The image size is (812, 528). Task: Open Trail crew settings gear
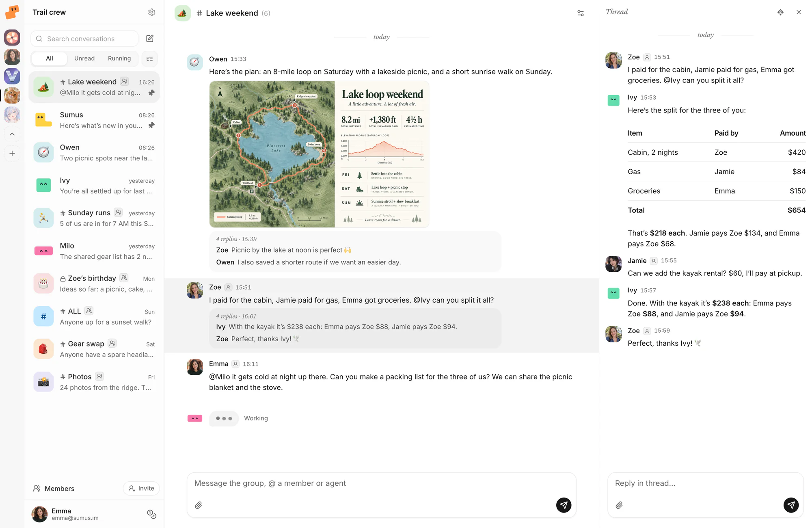pos(151,12)
